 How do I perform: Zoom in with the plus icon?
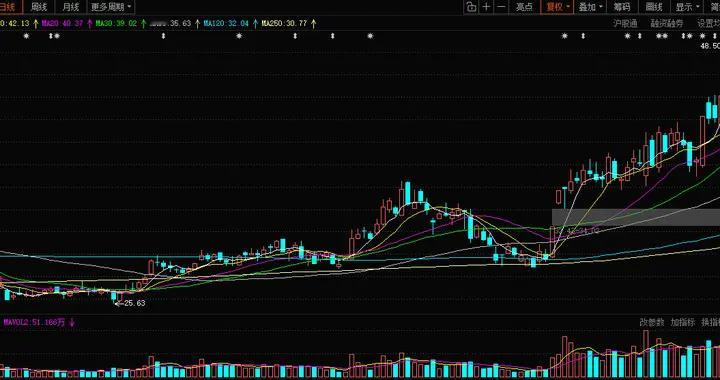point(487,7)
